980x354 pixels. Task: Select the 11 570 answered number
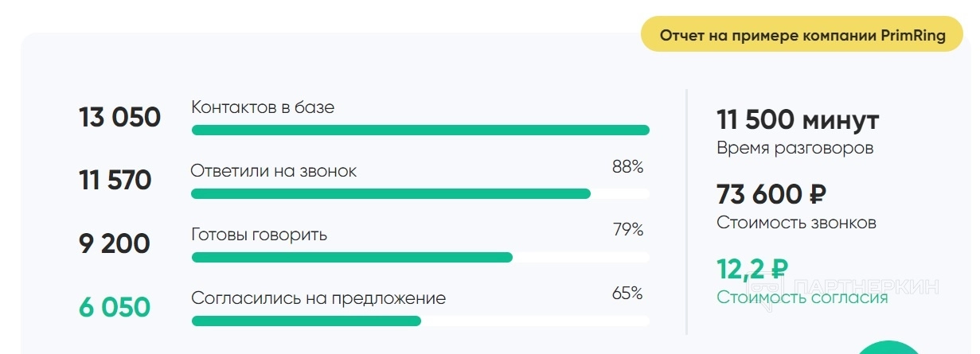[x=115, y=181]
